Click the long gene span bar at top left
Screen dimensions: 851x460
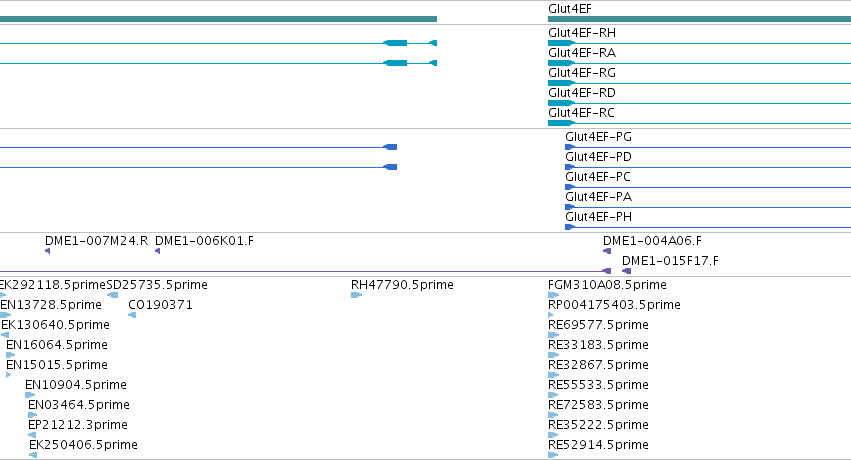(x=218, y=19)
